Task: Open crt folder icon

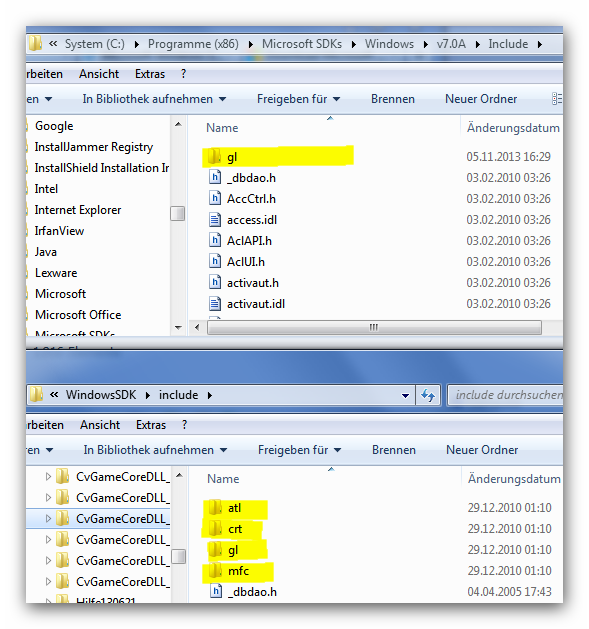Action: pyautogui.click(x=215, y=528)
